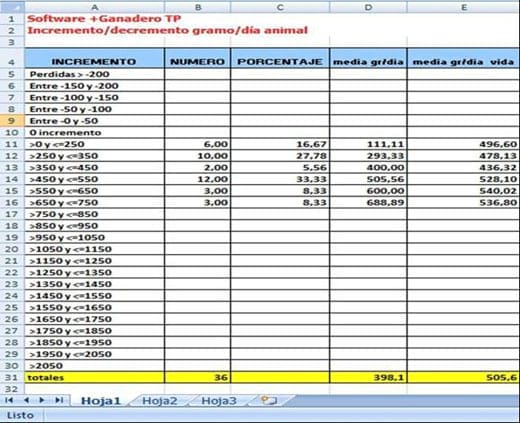Viewport: 520px width, 423px height.
Task: Click the PORCENTAJE header cell
Action: 280,59
